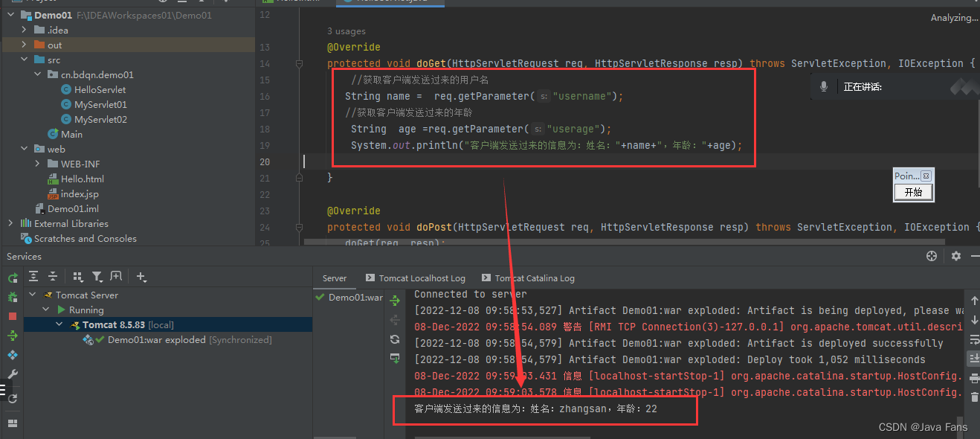Collapse the Tomcat Server node
Image resolution: width=980 pixels, height=439 pixels.
(x=33, y=295)
